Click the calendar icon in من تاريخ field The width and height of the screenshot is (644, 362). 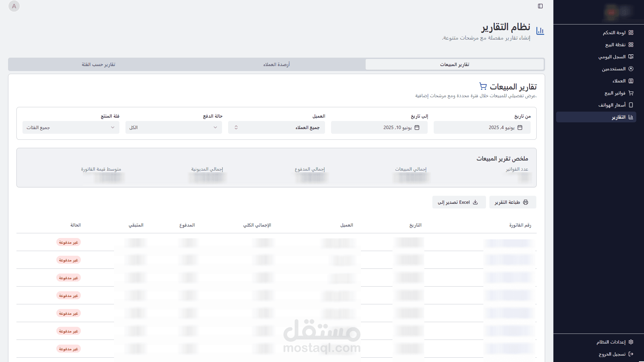(520, 127)
